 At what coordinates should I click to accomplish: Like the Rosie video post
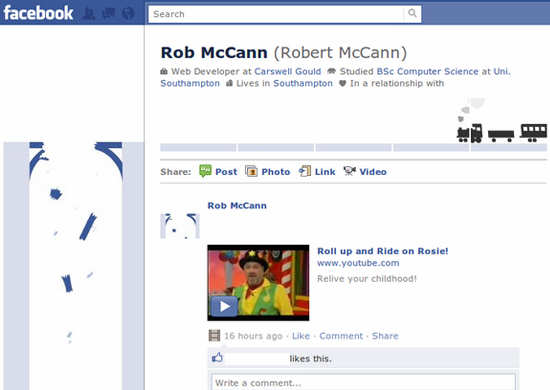301,336
